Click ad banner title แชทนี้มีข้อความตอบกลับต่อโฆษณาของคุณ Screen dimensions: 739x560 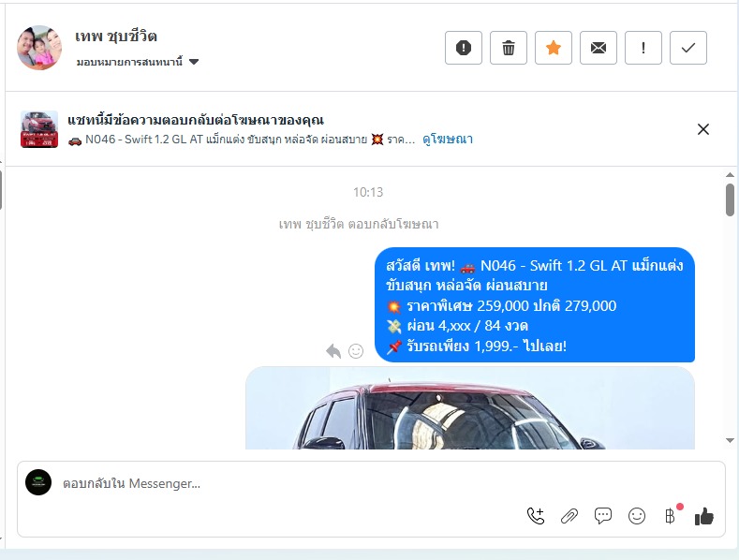coord(196,120)
